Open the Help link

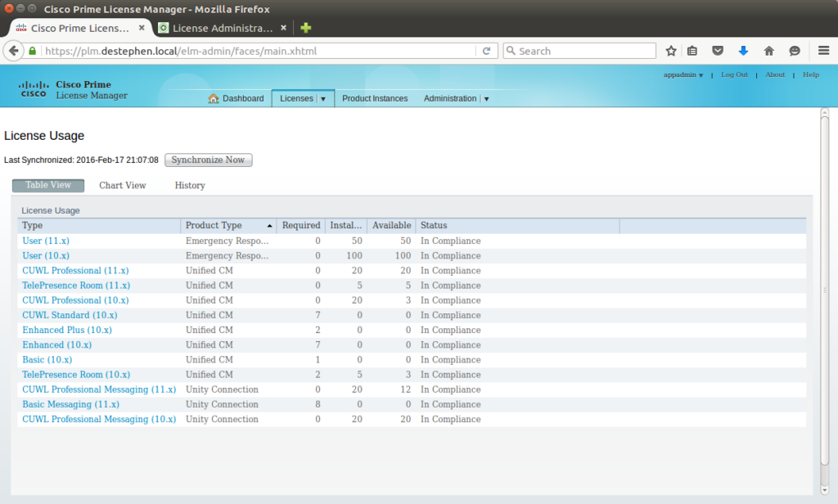(811, 74)
